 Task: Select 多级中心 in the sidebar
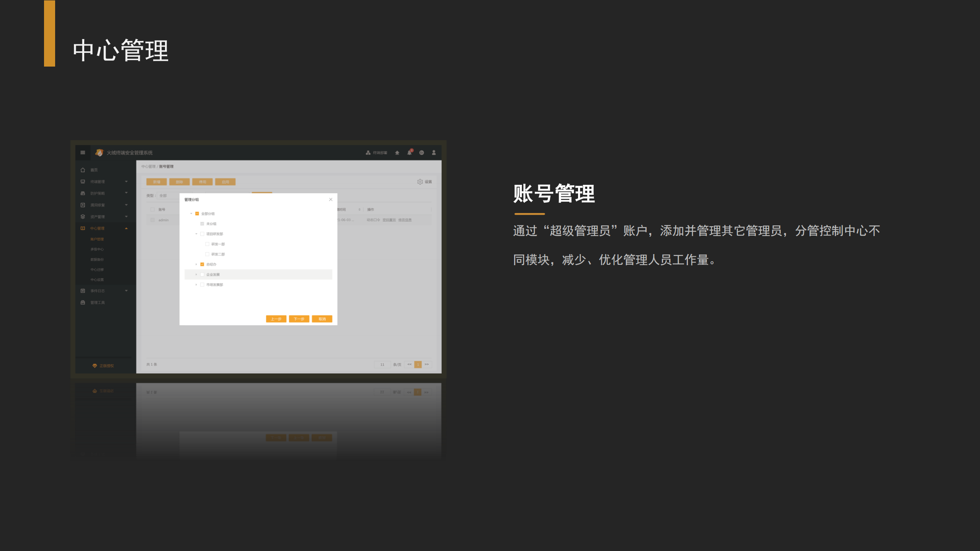tap(98, 249)
